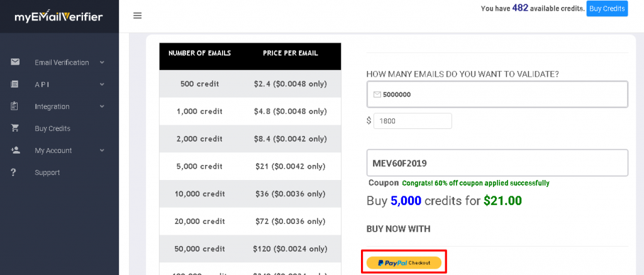644x275 pixels.
Task: Click the PayPal Checkout button
Action: pos(404,262)
